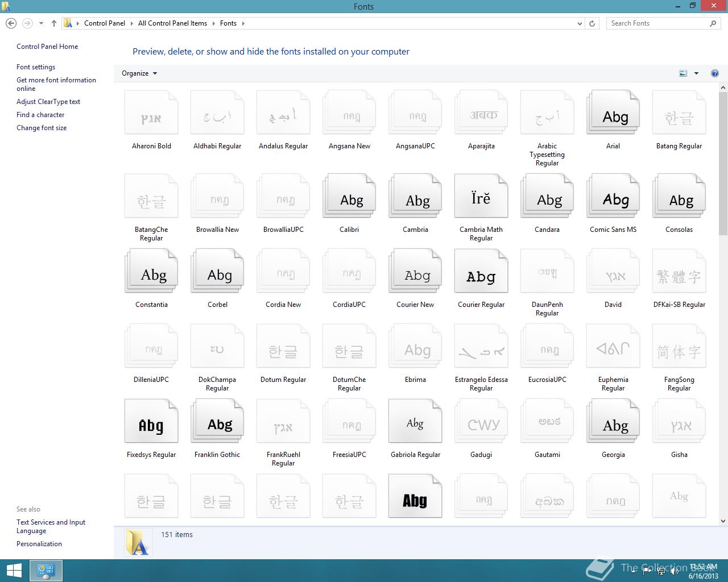The height and width of the screenshot is (582, 728).
Task: Select the Aldhabi Regular font icon
Action: 217,113
